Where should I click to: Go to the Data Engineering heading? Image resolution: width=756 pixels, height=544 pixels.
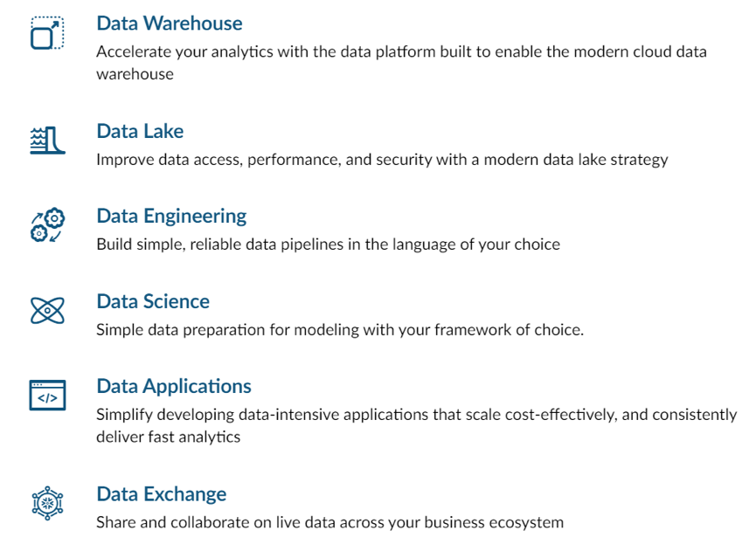tap(171, 217)
